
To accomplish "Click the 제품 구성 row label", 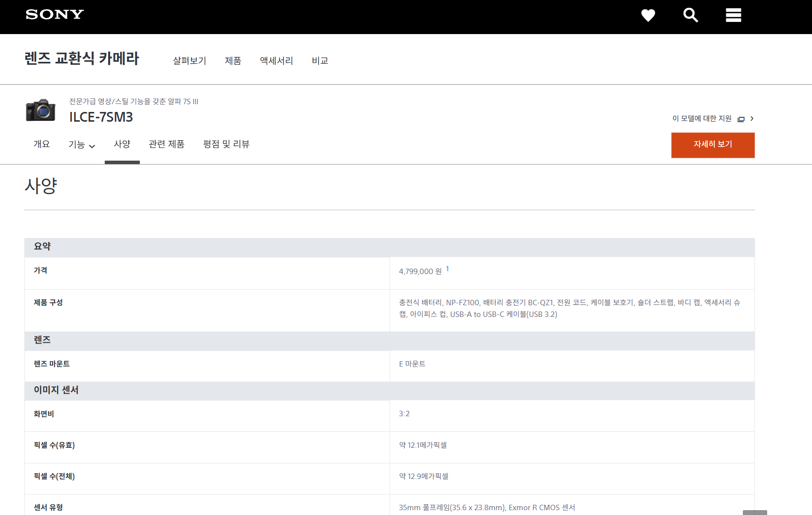I will [48, 303].
